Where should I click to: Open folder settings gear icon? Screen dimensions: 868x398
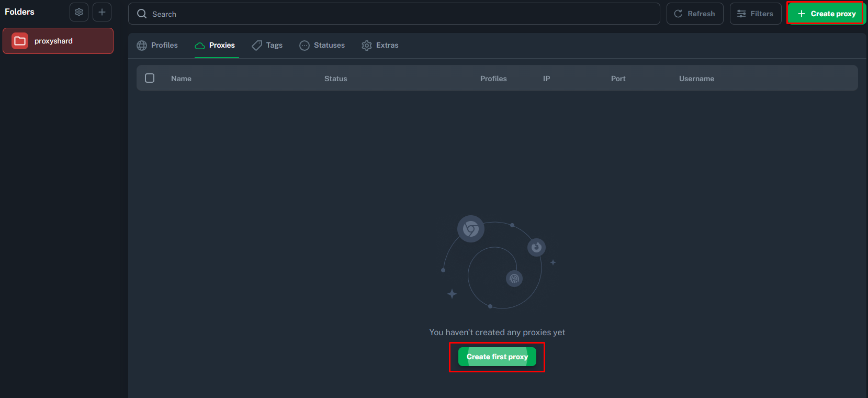tap(79, 12)
